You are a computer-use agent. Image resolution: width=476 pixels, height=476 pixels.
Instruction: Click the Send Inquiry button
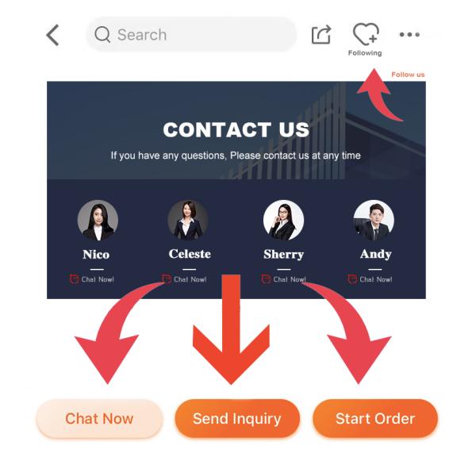[x=237, y=419]
